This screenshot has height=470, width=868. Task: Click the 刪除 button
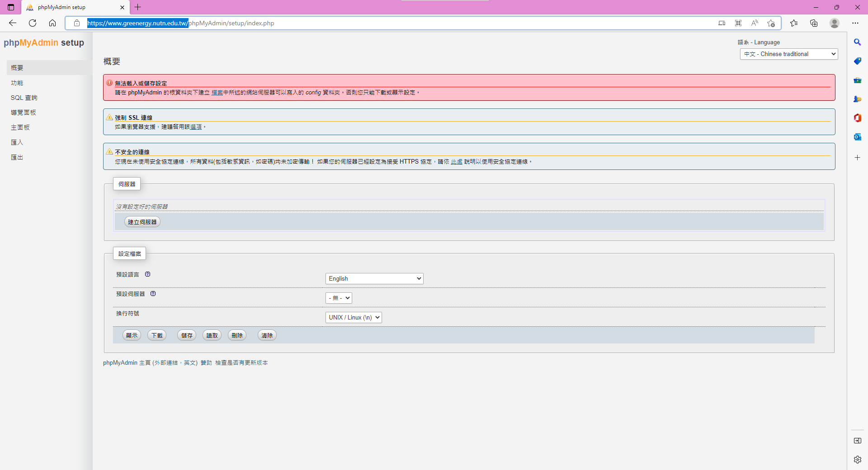click(237, 335)
